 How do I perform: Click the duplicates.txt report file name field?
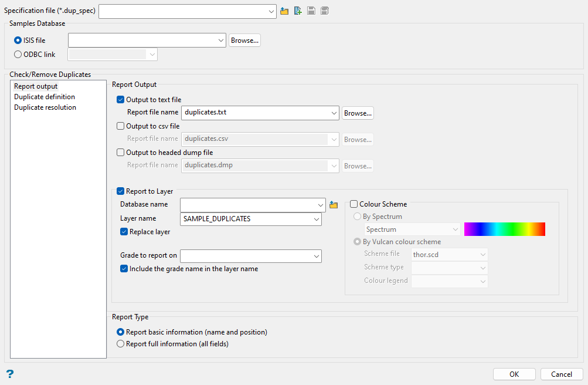click(255, 113)
